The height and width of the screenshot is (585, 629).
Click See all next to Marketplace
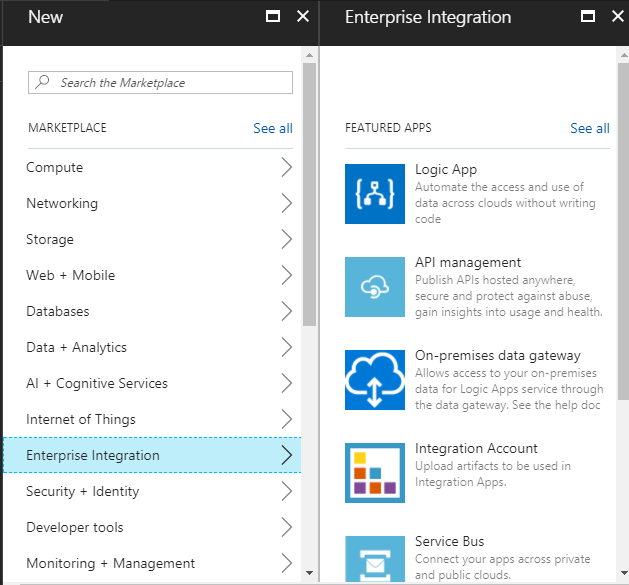point(272,128)
